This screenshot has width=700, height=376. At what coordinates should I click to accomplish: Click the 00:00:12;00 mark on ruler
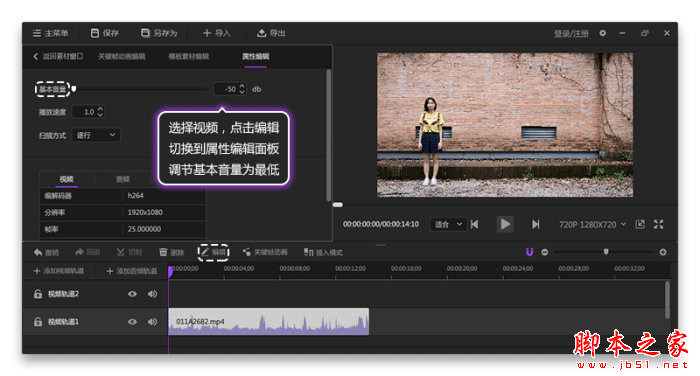pos(350,268)
